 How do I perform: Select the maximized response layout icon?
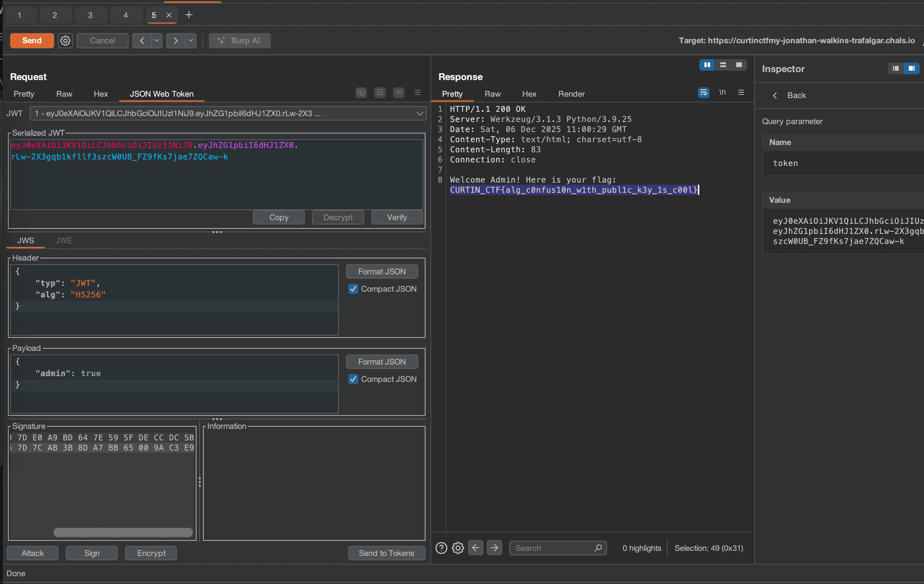[x=739, y=64]
